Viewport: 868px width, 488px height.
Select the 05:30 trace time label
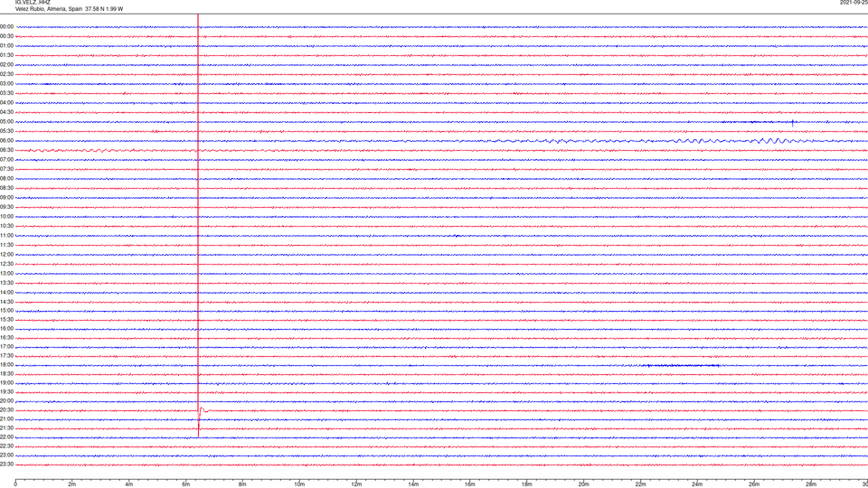pos(6,131)
